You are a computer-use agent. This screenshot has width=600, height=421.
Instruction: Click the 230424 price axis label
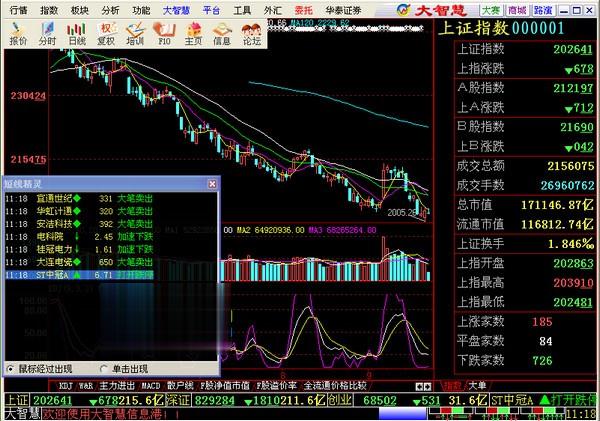pos(28,96)
